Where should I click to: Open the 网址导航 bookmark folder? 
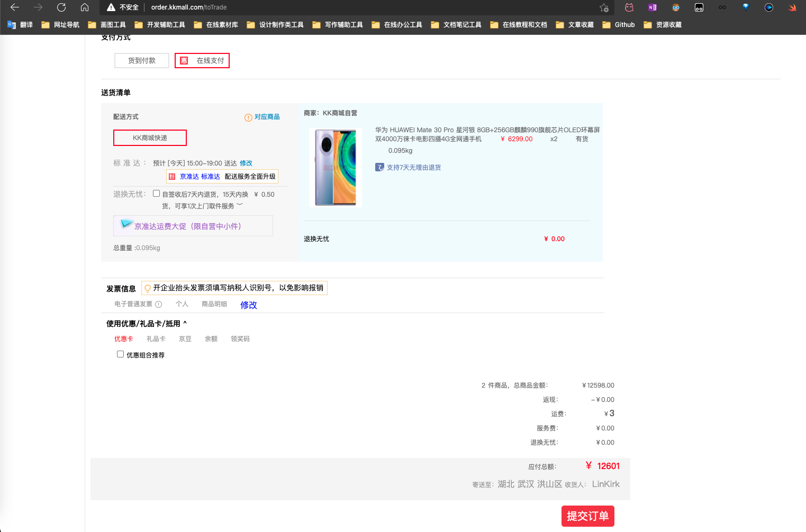click(x=60, y=25)
